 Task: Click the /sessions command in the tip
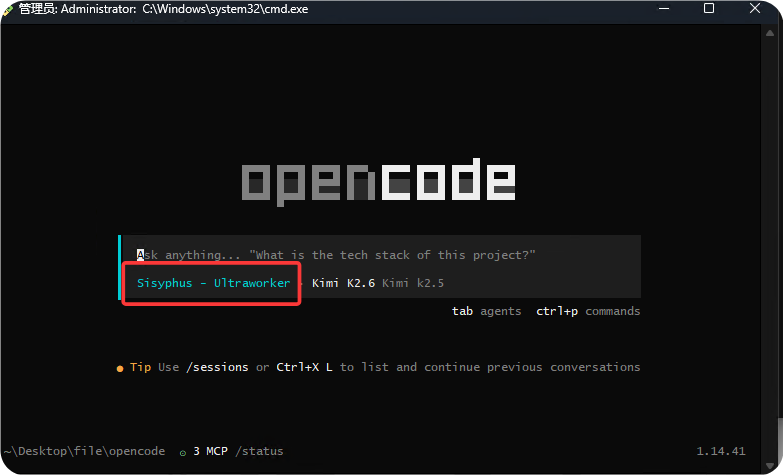click(x=217, y=367)
